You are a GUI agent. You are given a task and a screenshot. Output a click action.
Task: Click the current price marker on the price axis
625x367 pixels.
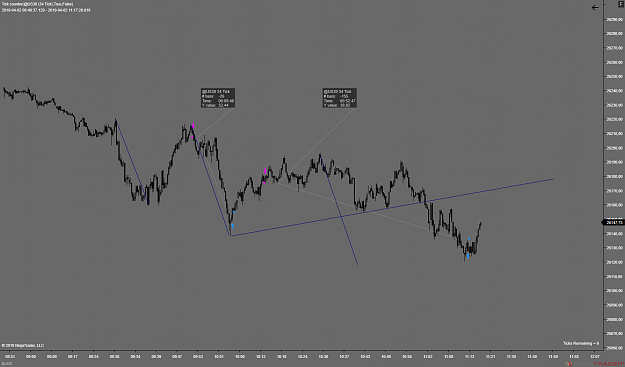pos(613,223)
